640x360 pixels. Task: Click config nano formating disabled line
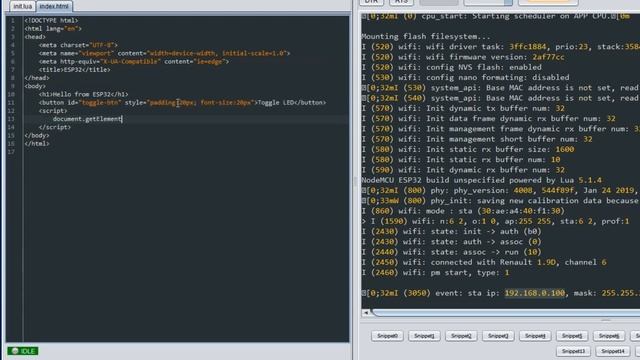[x=465, y=78]
